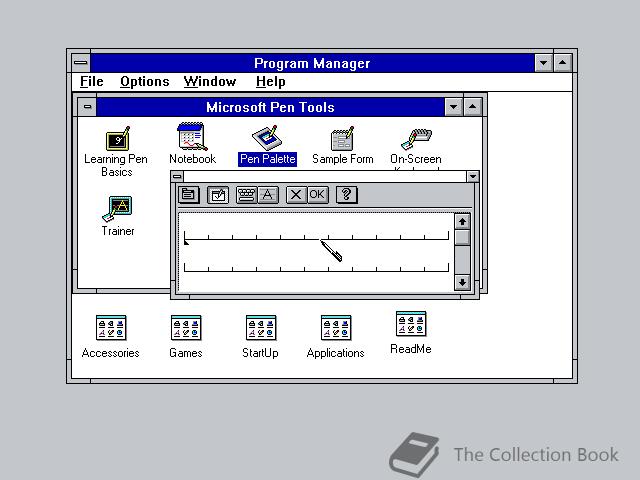Screen dimensions: 640x480
Task: Select the keyboard button in pen palette
Action: 247,195
